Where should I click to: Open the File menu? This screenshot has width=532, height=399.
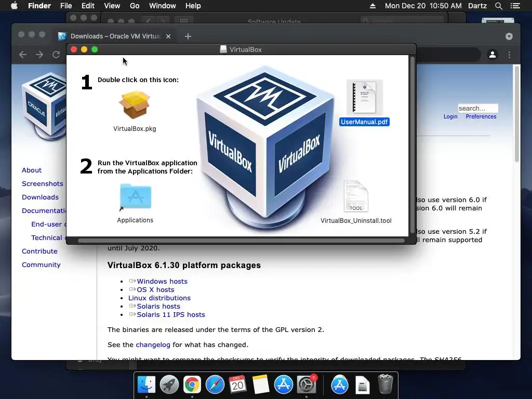click(x=66, y=6)
